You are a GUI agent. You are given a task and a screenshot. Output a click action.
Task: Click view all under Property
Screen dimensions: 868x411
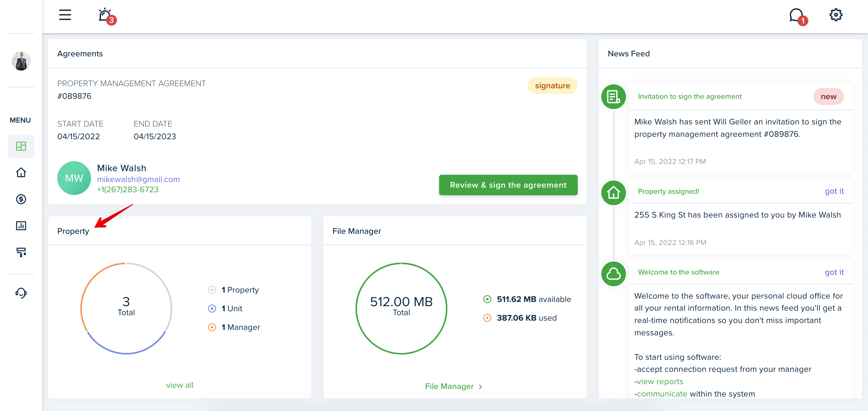pos(180,385)
